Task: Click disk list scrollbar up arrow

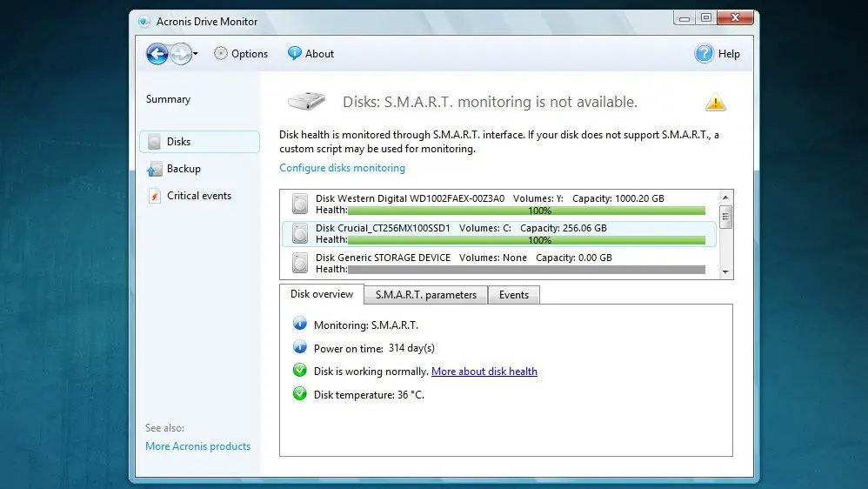Action: click(725, 198)
